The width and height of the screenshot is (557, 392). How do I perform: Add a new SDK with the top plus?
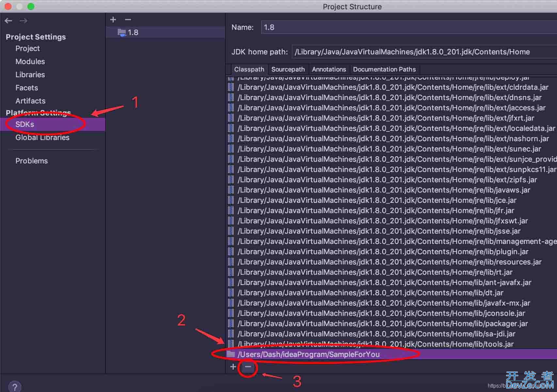(113, 20)
